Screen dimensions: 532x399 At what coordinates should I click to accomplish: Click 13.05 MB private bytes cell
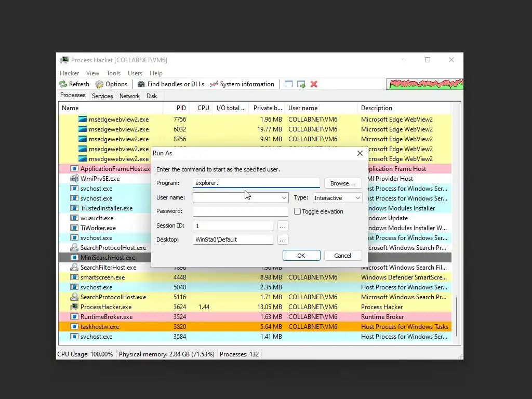pos(270,307)
